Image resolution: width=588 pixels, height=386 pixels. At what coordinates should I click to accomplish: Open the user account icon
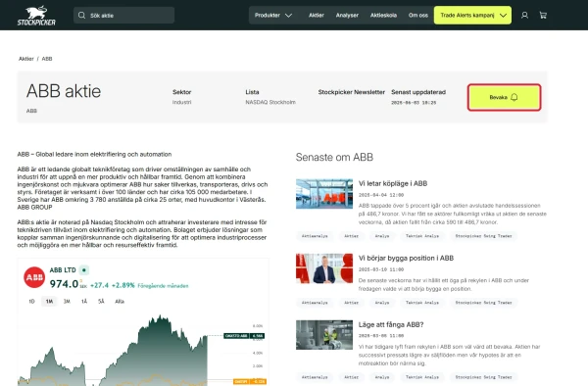(524, 16)
